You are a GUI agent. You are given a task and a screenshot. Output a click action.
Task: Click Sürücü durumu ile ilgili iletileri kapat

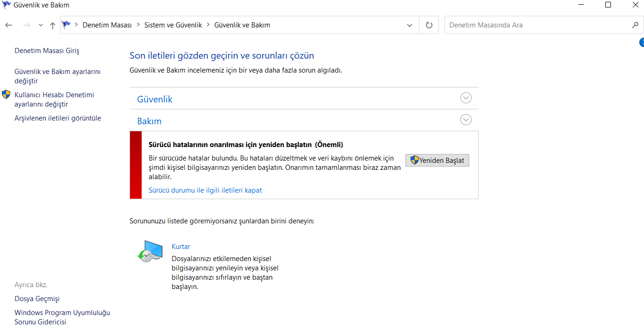(205, 190)
